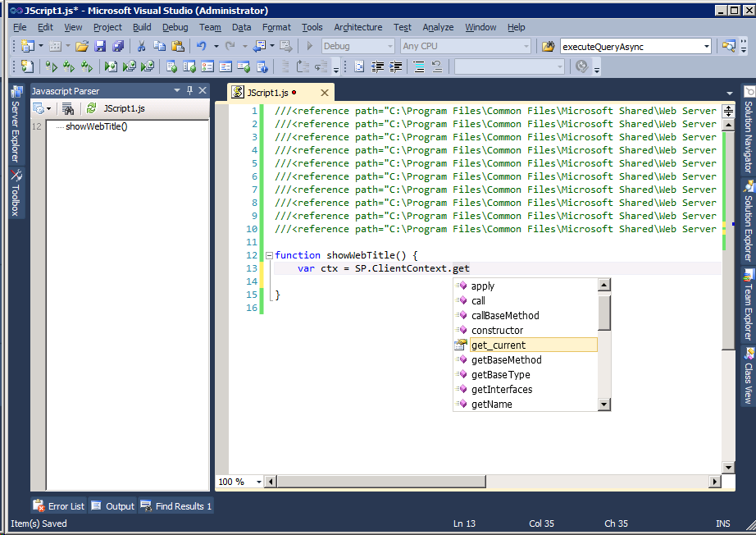This screenshot has width=756, height=535.
Task: Open the editor zoom 100 % dropdown
Action: pyautogui.click(x=259, y=482)
